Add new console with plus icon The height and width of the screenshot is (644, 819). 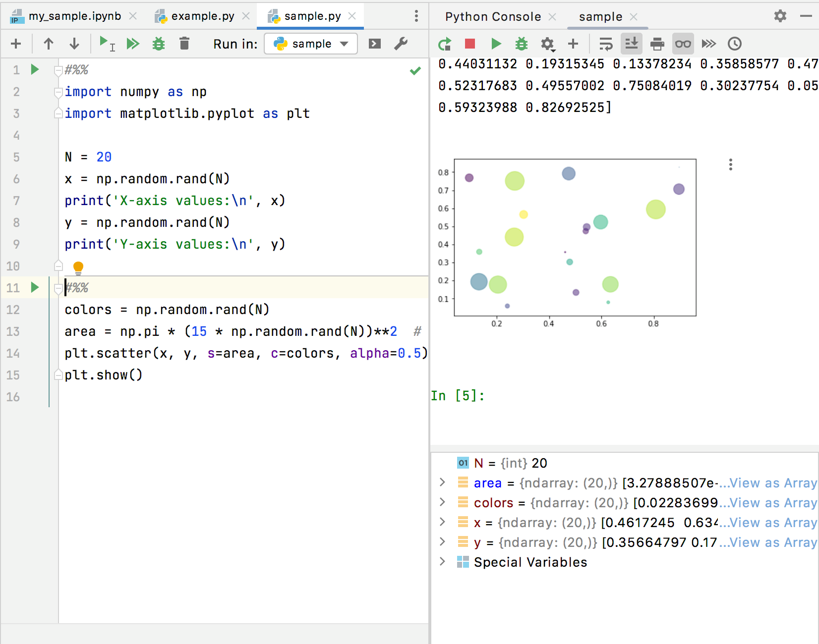pos(573,44)
